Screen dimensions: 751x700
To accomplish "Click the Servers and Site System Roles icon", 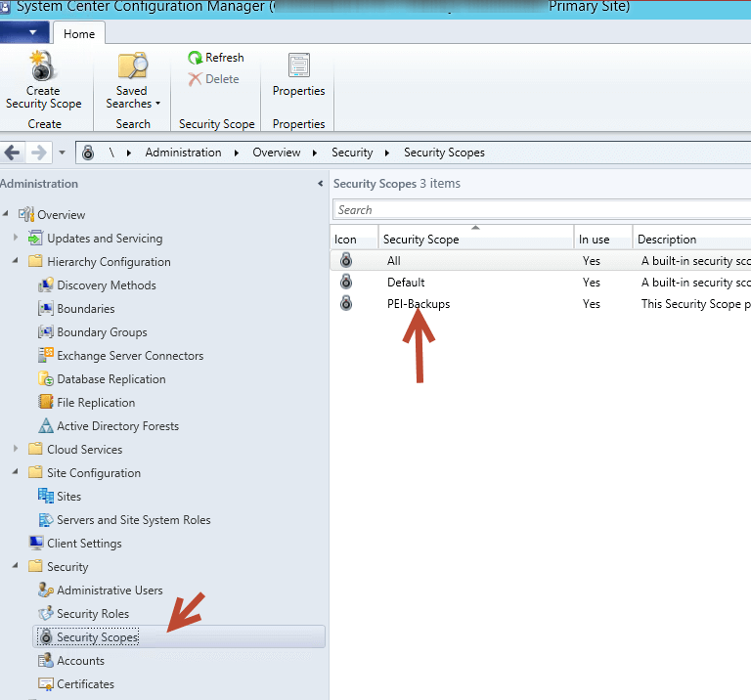I will [46, 519].
